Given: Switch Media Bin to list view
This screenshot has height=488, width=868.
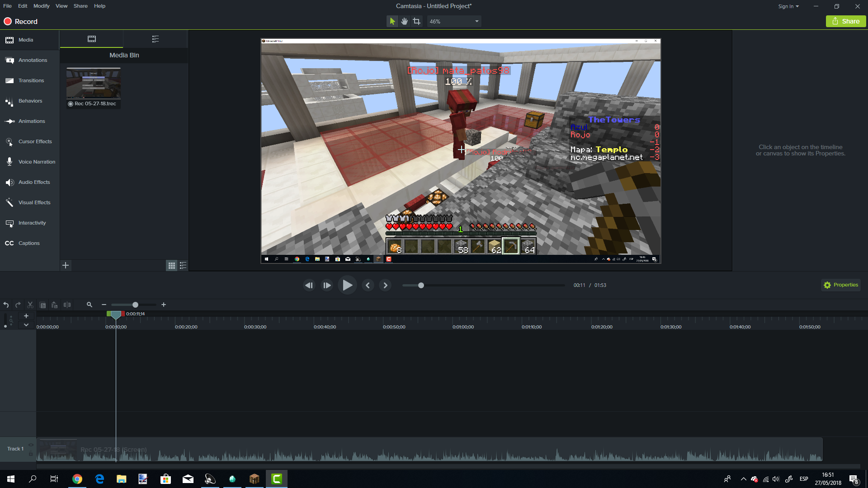Looking at the screenshot, I should click(x=183, y=266).
